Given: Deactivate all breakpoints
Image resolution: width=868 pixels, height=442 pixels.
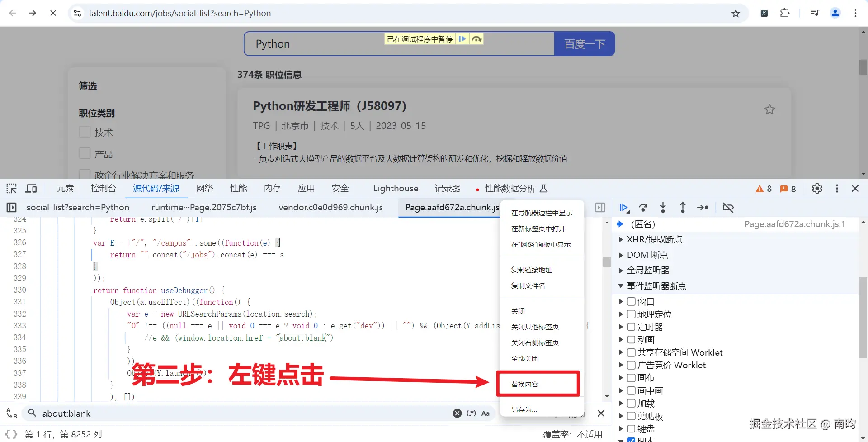Looking at the screenshot, I should tap(728, 208).
